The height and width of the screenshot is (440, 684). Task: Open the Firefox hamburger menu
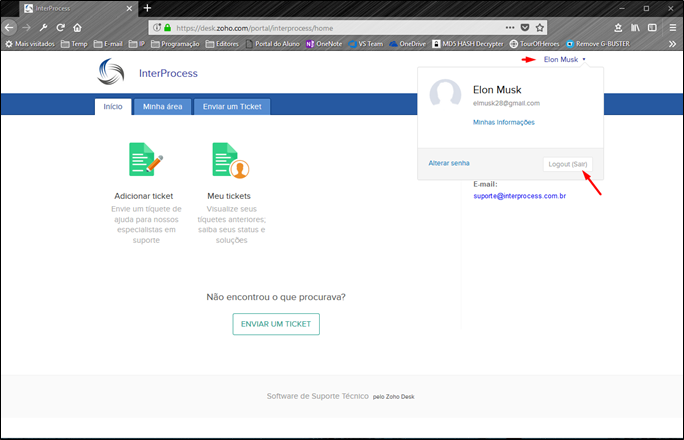(673, 27)
